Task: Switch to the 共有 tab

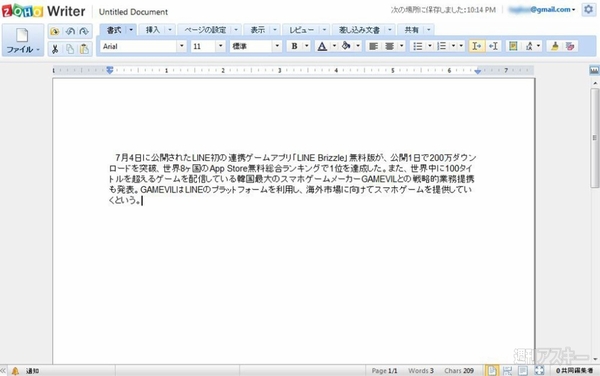Action: point(412,30)
